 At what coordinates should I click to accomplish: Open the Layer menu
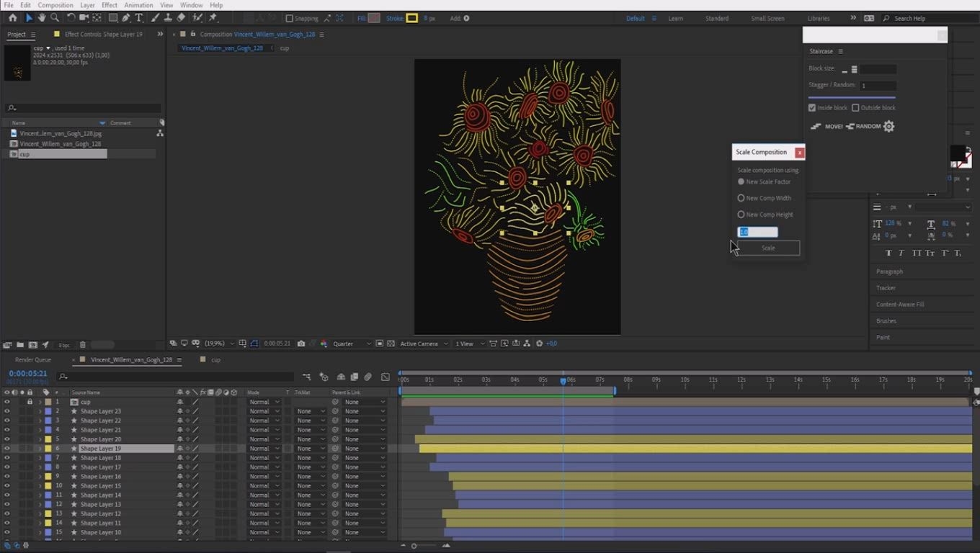[87, 5]
